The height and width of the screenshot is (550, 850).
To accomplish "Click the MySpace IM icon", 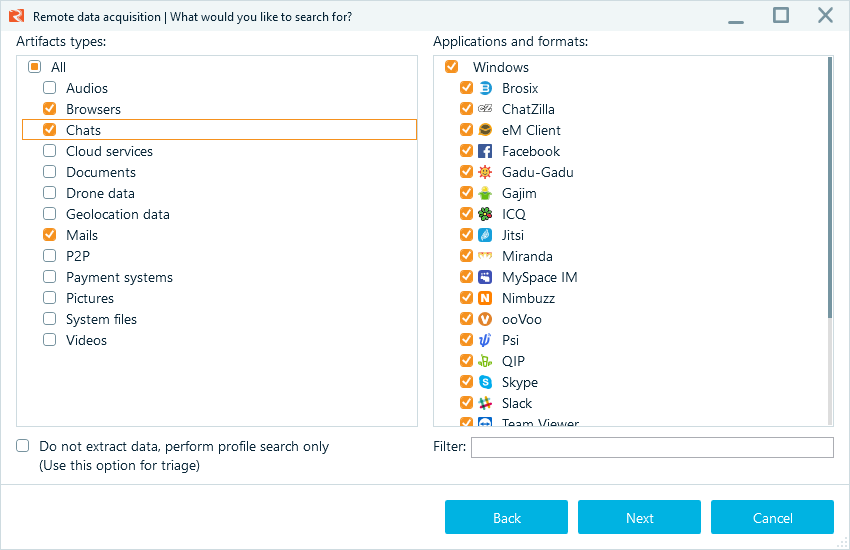I will 485,277.
